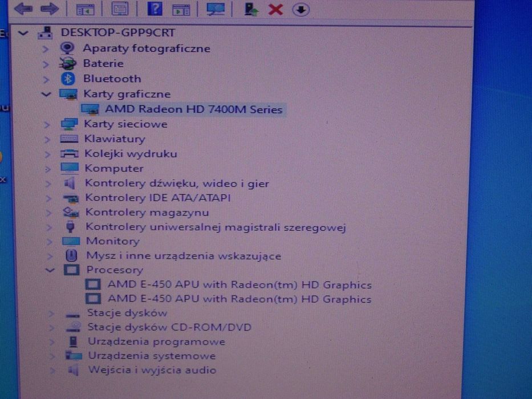The height and width of the screenshot is (399, 532).
Task: Click the icon beside AMD Radeon HD 7400M
Action: click(x=90, y=109)
